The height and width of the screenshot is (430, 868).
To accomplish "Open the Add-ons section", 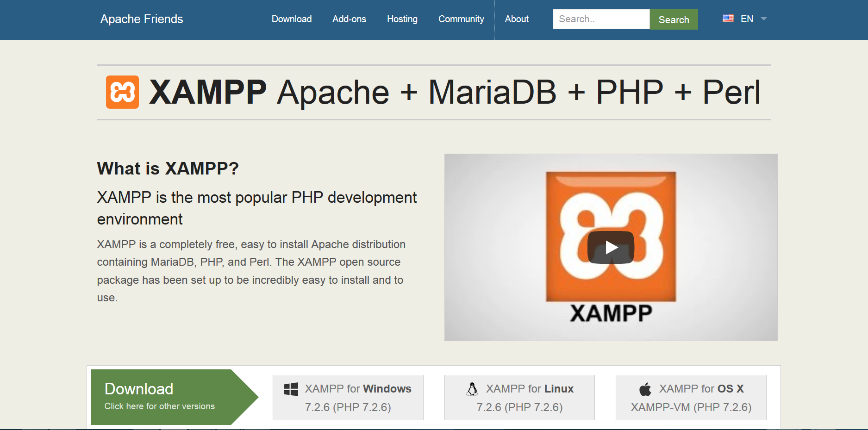I will point(349,19).
